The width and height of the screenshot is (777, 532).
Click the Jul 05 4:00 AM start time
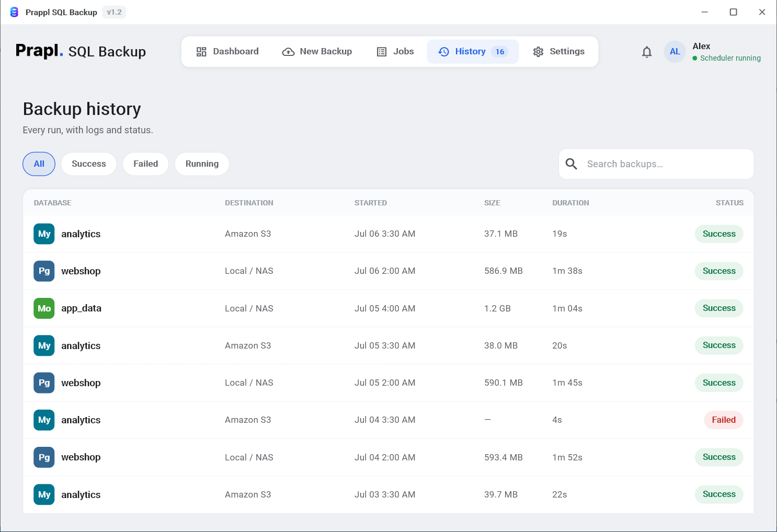coord(385,308)
